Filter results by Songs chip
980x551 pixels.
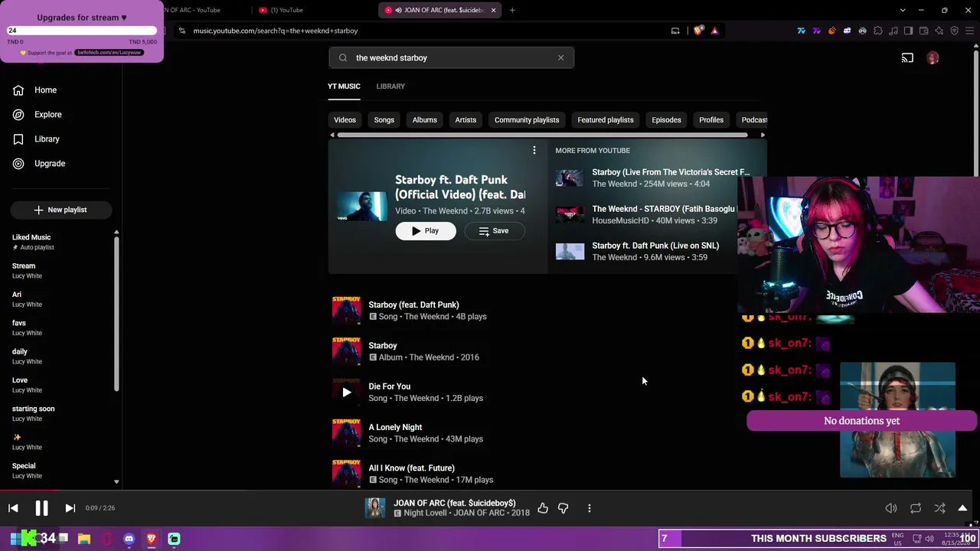[x=384, y=120]
